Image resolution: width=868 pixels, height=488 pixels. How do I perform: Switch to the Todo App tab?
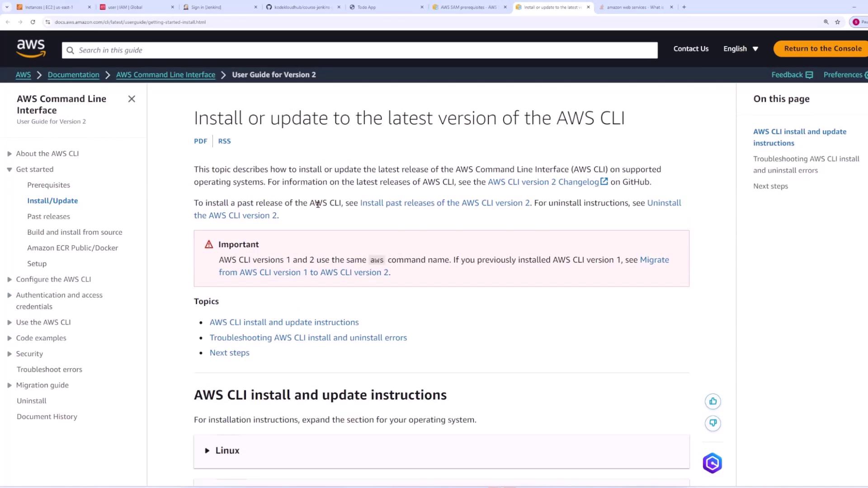coord(367,7)
